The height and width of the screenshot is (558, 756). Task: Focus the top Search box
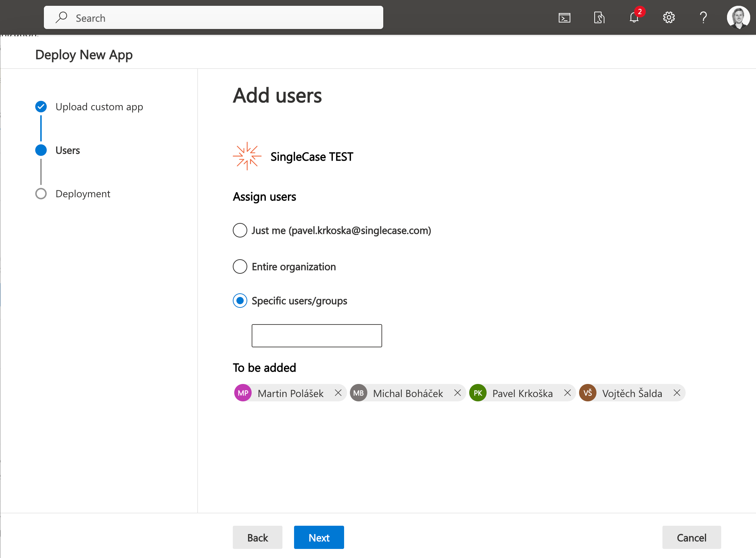pyautogui.click(x=214, y=17)
